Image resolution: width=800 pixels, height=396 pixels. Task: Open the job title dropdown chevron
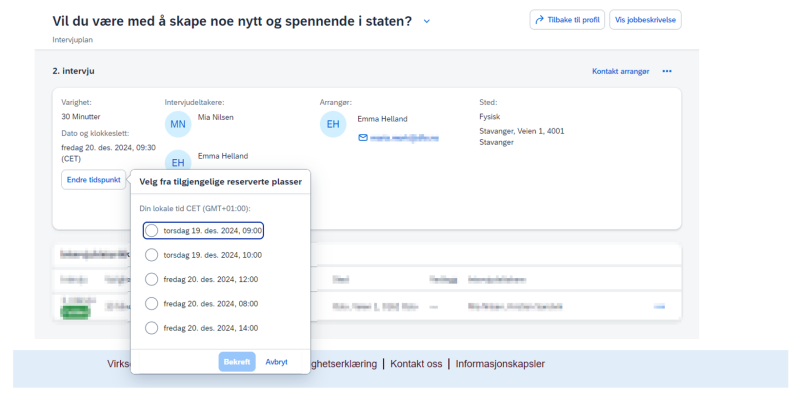coord(427,21)
